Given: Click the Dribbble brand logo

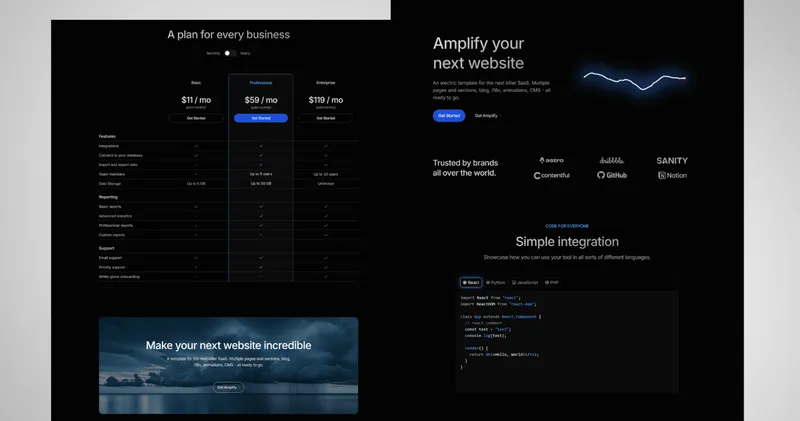Looking at the screenshot, I should (614, 160).
